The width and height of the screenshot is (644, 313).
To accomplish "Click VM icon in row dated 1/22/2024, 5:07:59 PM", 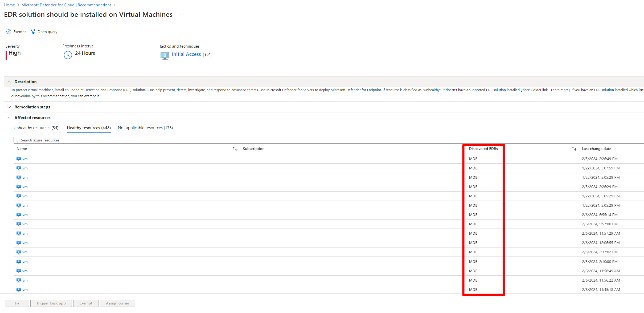I will pyautogui.click(x=19, y=168).
